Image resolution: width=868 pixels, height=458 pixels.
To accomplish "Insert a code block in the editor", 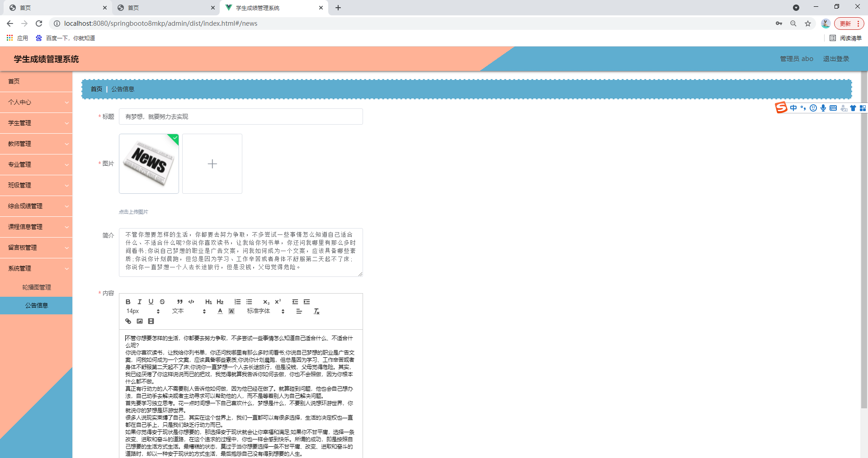I will 191,302.
